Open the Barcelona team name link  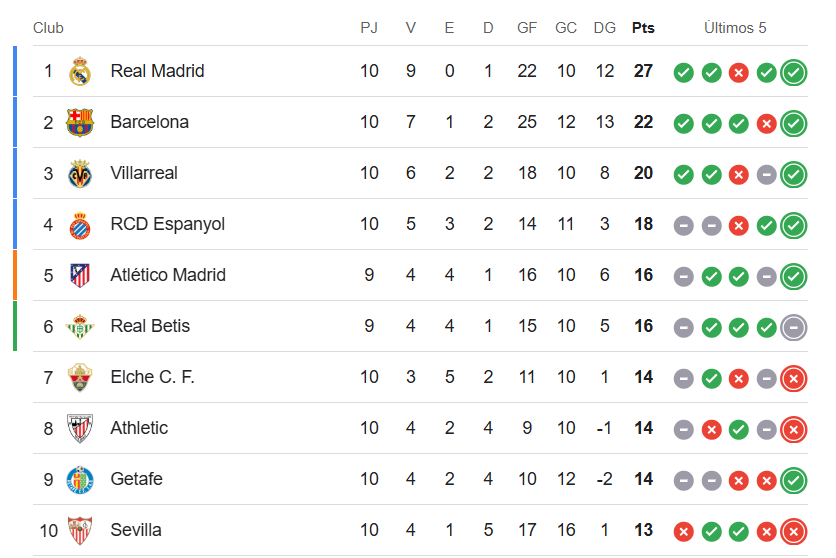point(149,122)
